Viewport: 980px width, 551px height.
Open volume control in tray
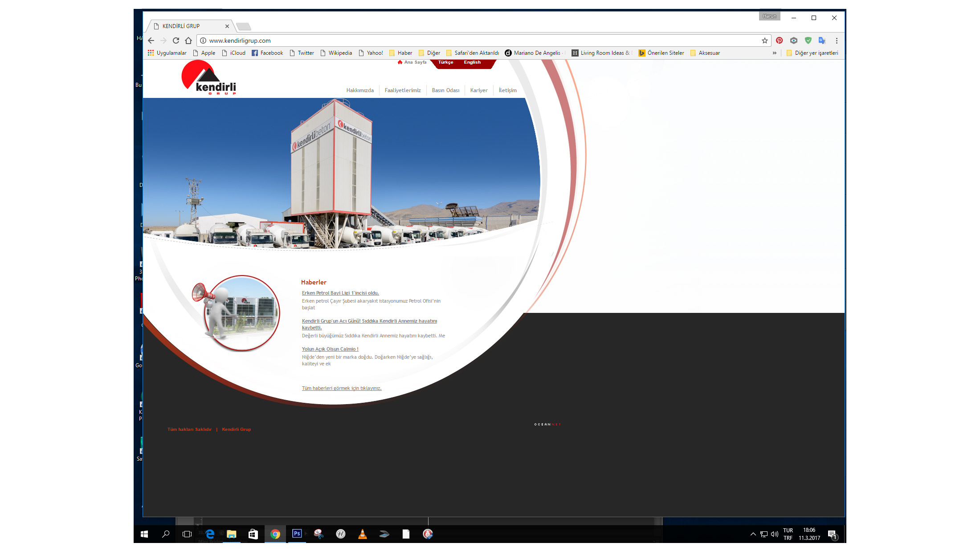(x=775, y=534)
